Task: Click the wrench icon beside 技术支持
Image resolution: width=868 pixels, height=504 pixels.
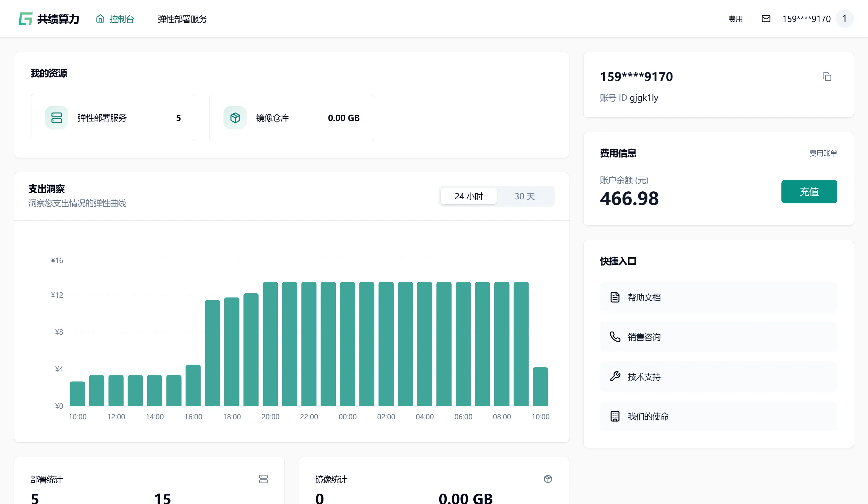Action: click(615, 376)
